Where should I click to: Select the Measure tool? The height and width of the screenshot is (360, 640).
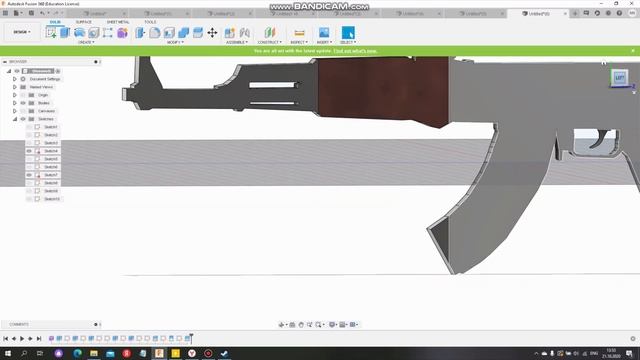(x=299, y=33)
